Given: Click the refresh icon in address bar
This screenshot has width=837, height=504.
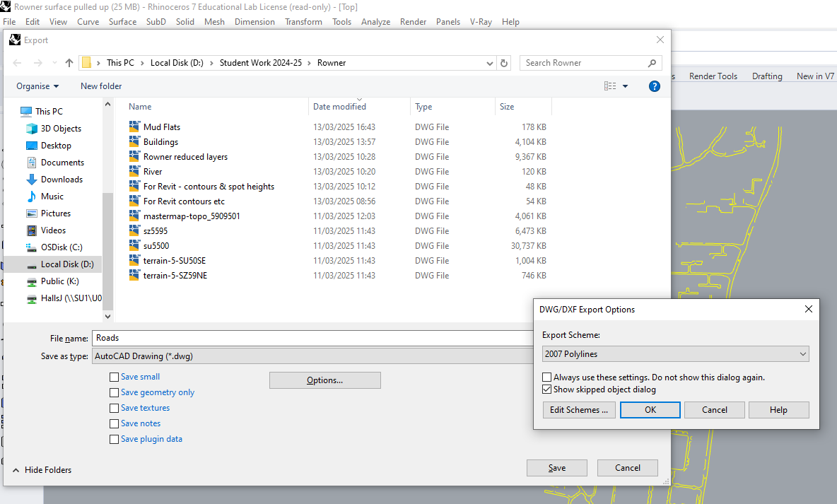Looking at the screenshot, I should (x=504, y=63).
